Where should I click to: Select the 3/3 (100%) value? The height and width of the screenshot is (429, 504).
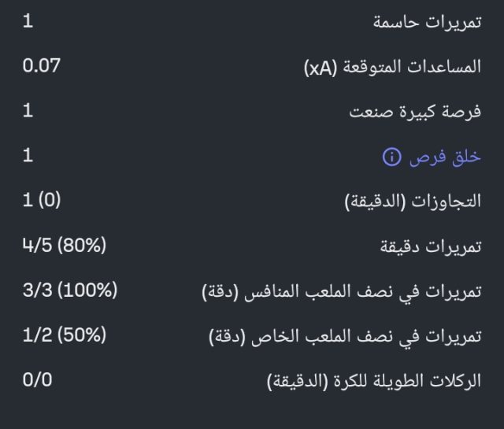(70, 290)
